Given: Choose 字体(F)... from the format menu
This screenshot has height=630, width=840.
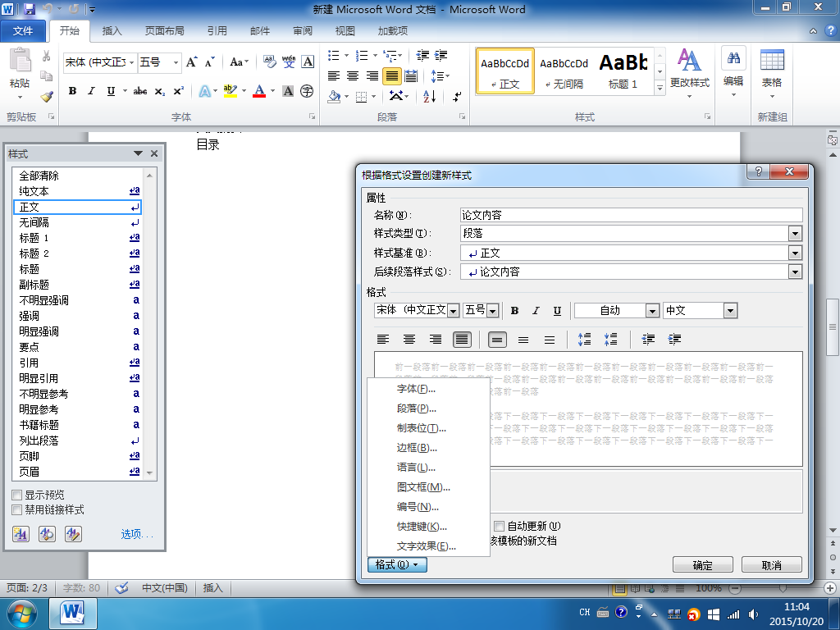Looking at the screenshot, I should tap(416, 389).
